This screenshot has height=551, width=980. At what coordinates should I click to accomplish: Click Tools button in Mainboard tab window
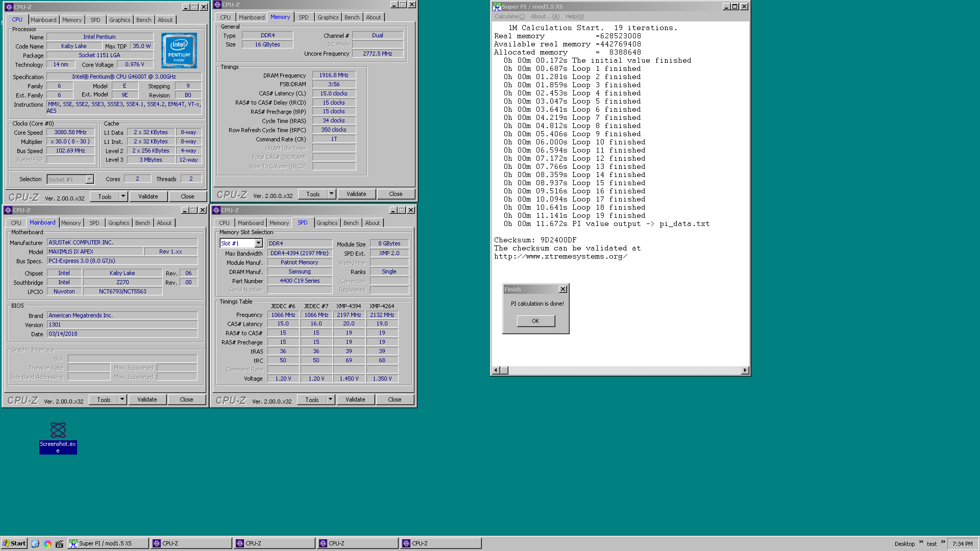click(104, 399)
